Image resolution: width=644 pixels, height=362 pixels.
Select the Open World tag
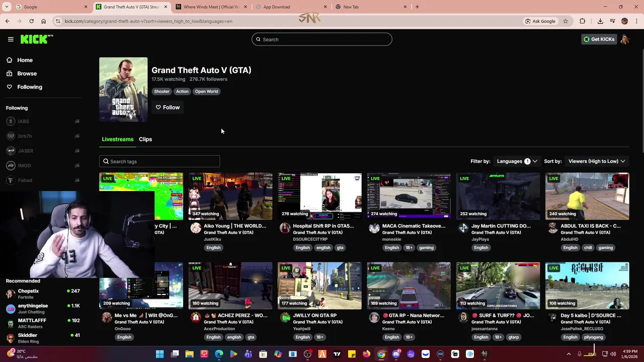coord(206,92)
